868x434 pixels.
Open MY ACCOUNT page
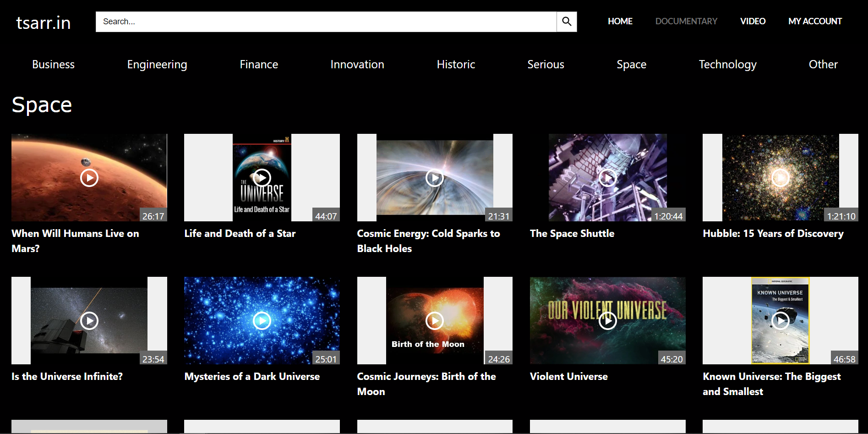[x=815, y=22]
